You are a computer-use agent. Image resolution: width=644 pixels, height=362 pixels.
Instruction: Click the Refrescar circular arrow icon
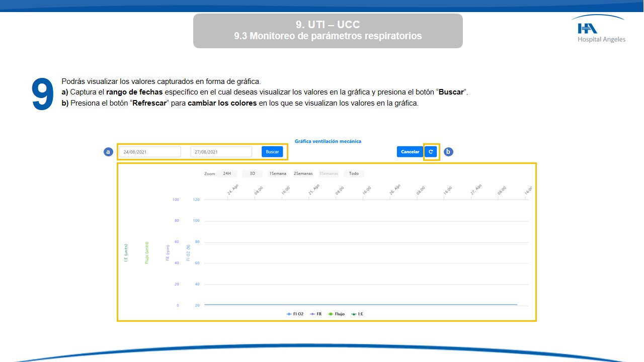point(431,152)
